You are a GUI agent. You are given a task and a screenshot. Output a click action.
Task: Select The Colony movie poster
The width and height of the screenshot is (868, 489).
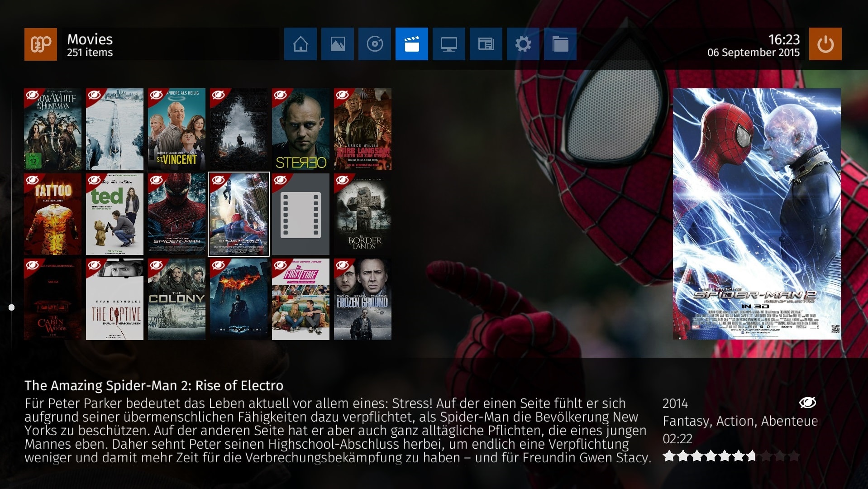point(176,299)
